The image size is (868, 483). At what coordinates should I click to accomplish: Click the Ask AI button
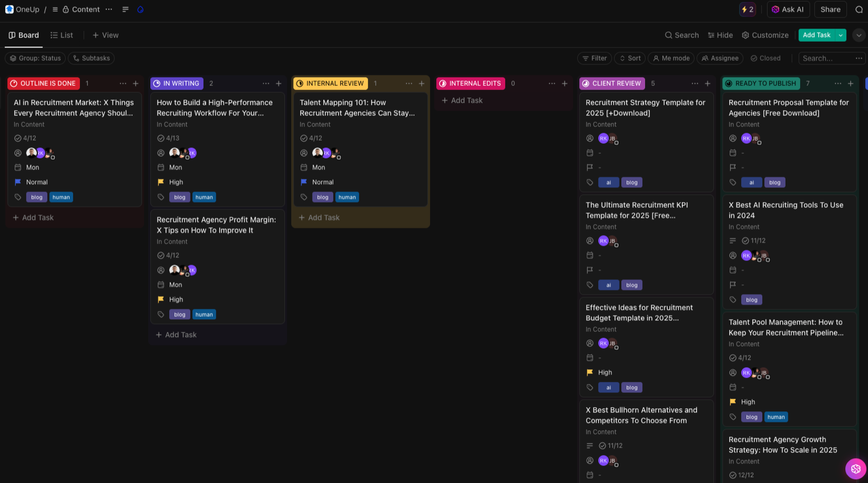point(788,9)
